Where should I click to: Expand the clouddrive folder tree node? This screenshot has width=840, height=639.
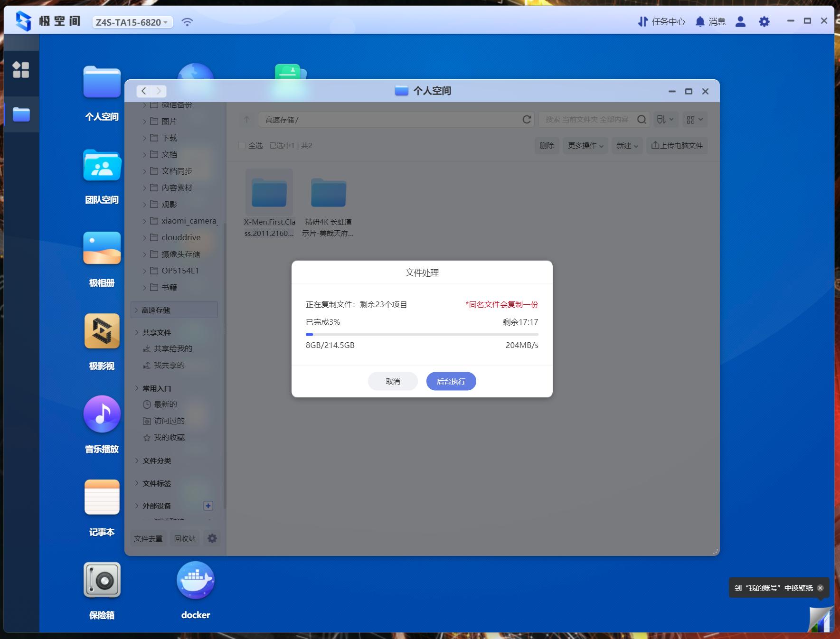144,238
